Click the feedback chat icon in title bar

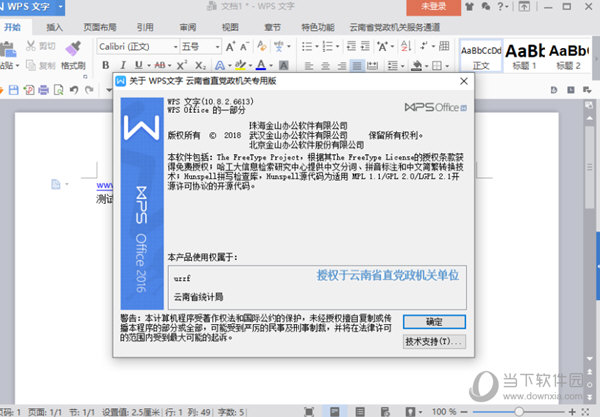486,7
